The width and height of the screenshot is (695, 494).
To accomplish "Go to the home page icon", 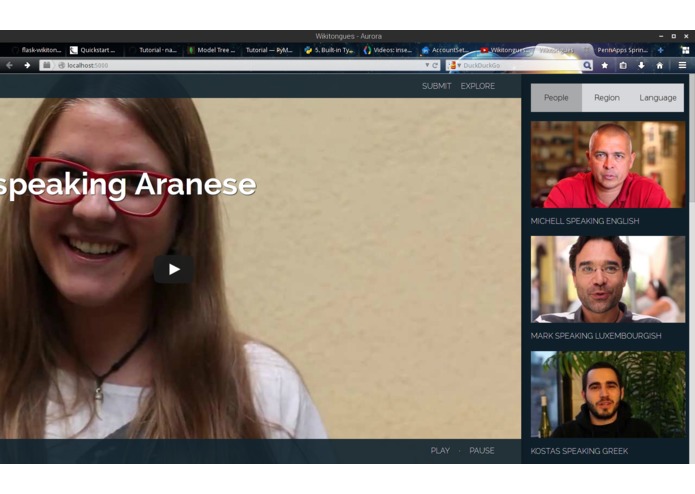I will pos(660,65).
